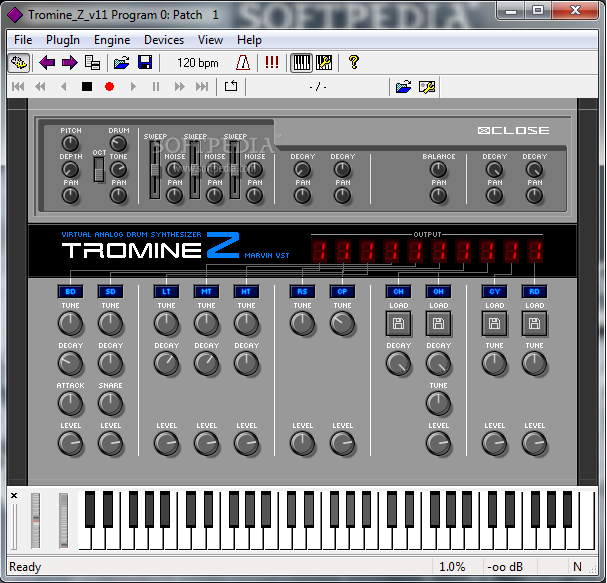
Task: Click the pitch wheel beside the keyboard
Action: (36, 520)
